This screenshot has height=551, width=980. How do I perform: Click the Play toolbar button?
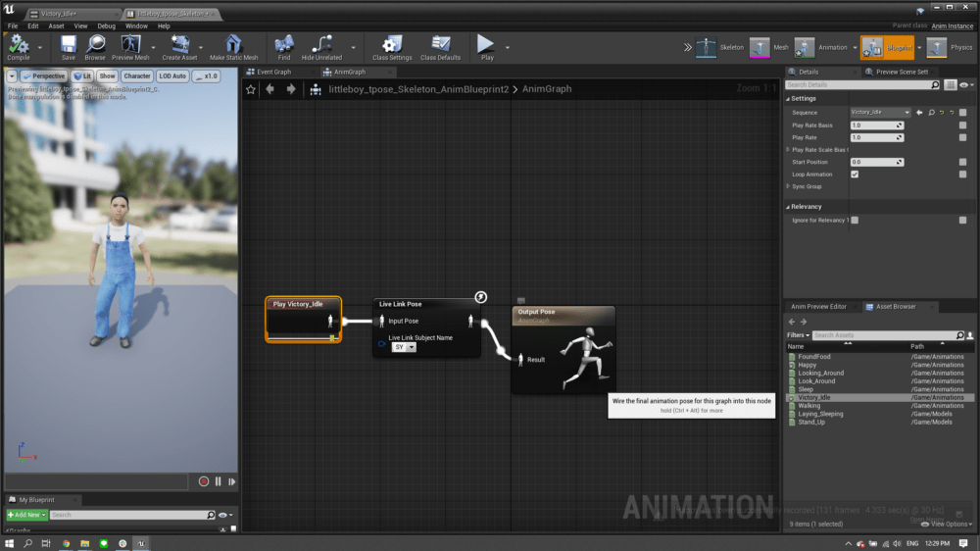pyautogui.click(x=486, y=47)
